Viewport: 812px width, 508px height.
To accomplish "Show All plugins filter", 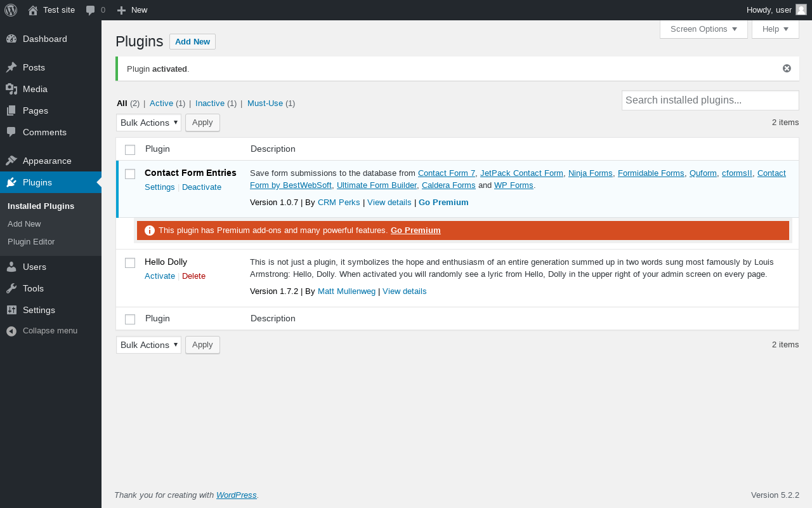I will point(122,104).
